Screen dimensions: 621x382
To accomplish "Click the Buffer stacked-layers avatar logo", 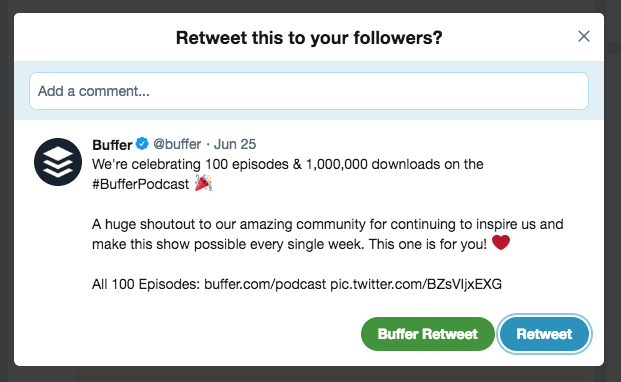I will point(58,162).
